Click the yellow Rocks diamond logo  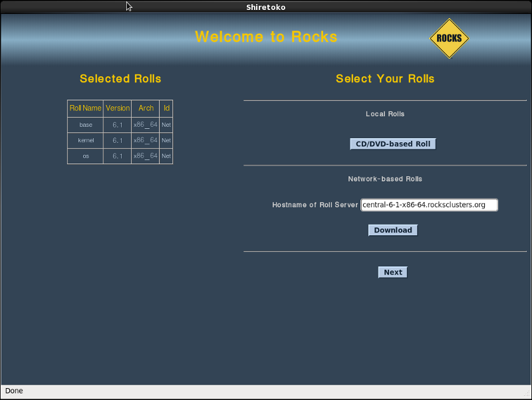pyautogui.click(x=449, y=38)
